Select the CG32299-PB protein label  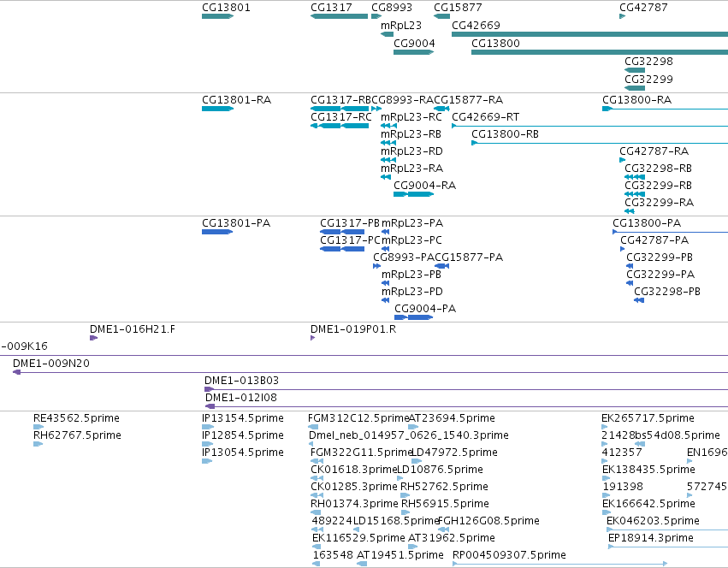tap(660, 257)
